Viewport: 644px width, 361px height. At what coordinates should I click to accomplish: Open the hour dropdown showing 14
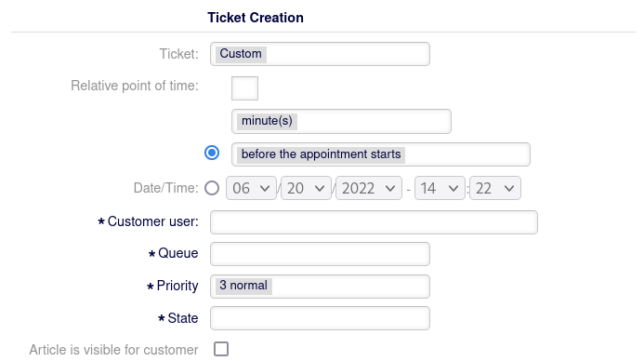(440, 188)
